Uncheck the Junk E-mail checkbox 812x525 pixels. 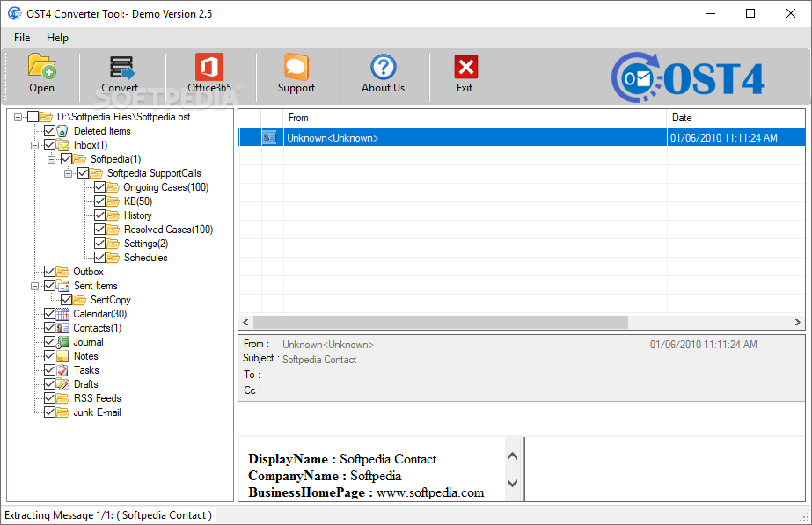tap(50, 412)
